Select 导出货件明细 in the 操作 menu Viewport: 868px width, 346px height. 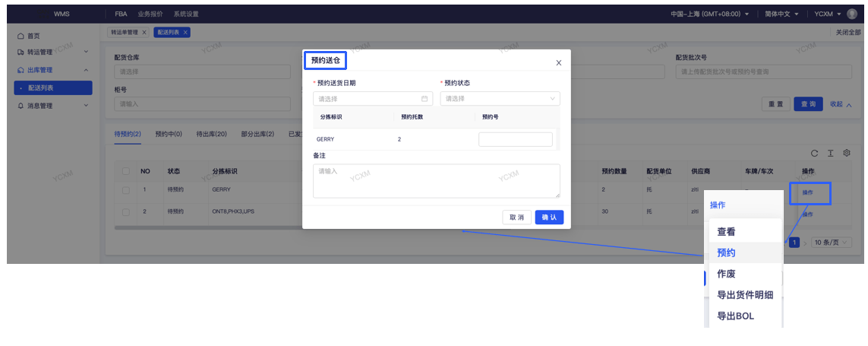point(745,295)
